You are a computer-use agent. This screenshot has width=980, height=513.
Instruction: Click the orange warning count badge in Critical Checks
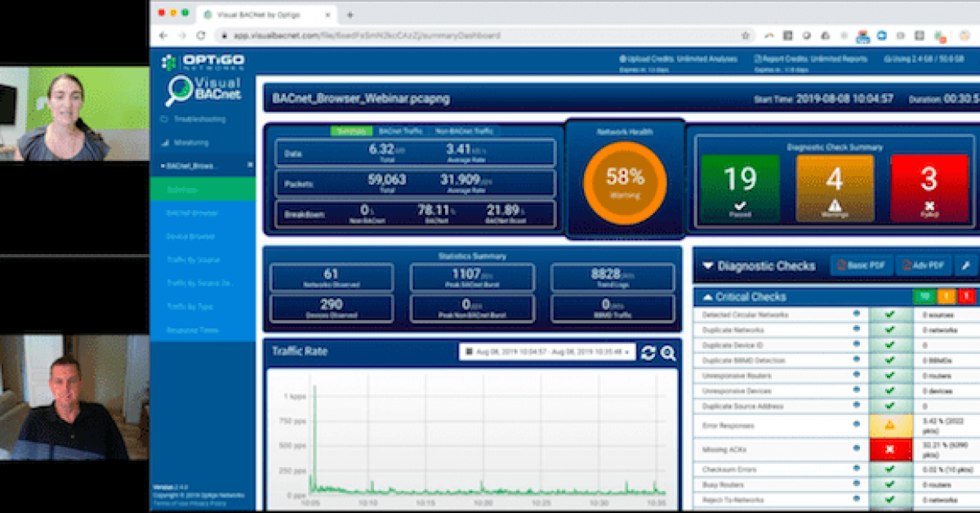[x=945, y=297]
